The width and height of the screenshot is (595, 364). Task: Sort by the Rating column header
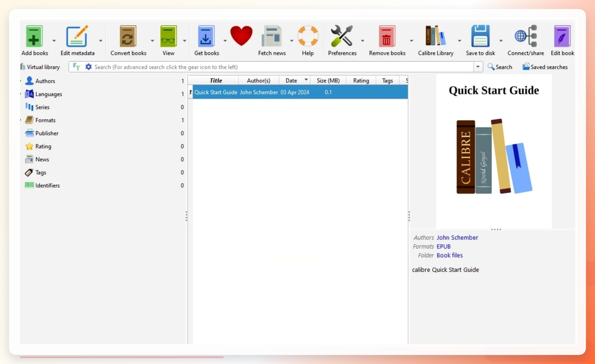(361, 80)
